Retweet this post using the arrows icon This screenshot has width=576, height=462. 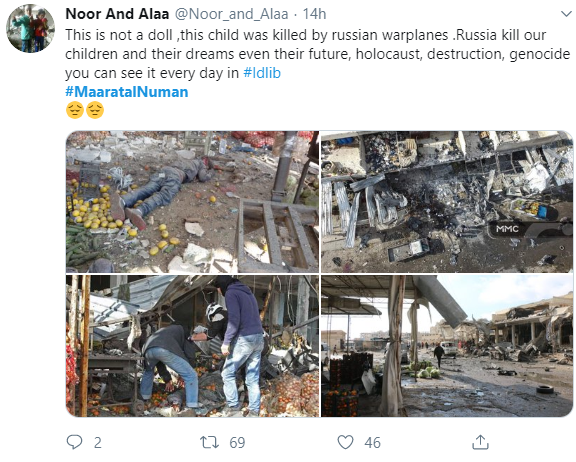pos(209,442)
